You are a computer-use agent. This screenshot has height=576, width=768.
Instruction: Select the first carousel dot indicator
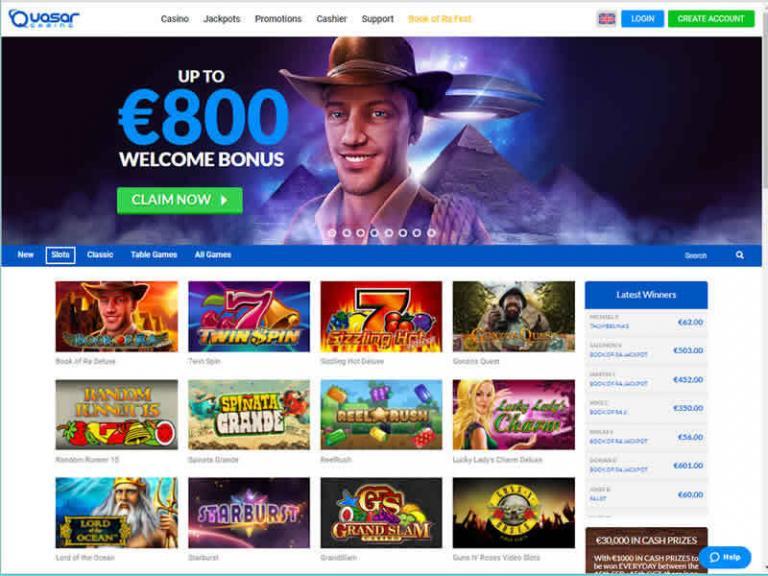coord(332,233)
